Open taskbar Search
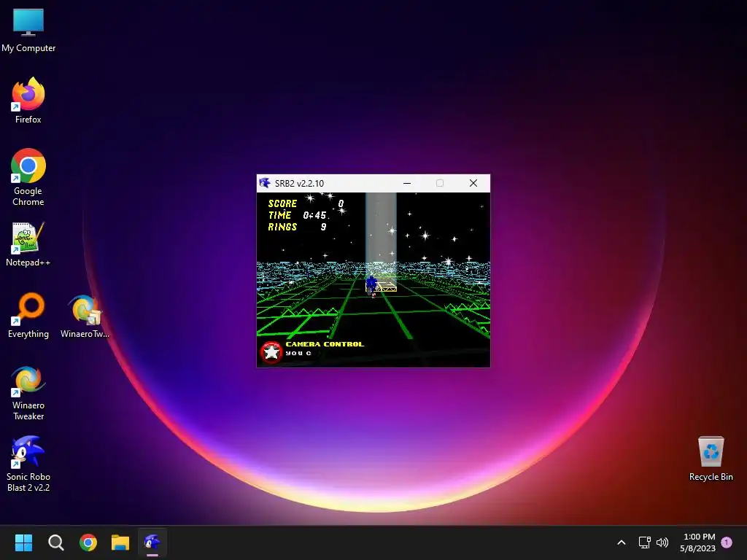Viewport: 747px width, 560px height. coord(55,542)
